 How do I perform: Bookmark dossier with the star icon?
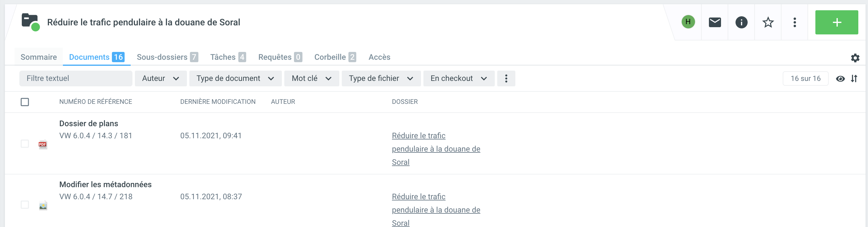[x=768, y=23]
